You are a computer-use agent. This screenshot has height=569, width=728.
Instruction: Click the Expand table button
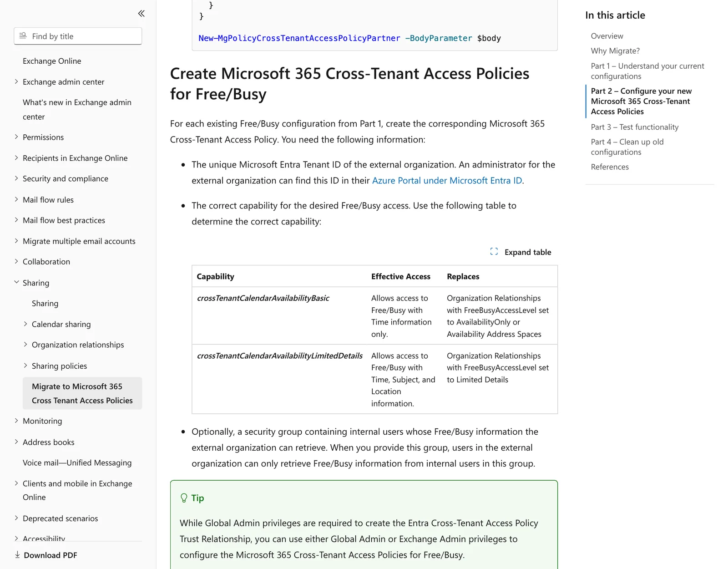[521, 252]
